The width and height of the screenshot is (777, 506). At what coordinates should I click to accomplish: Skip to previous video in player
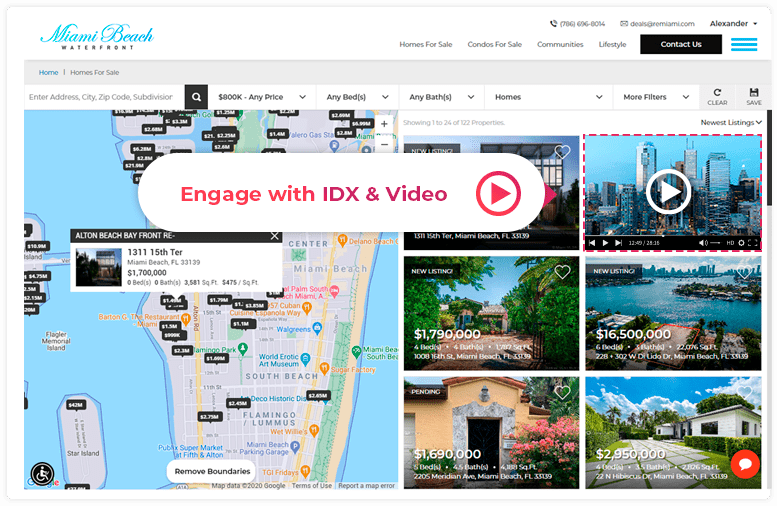tap(592, 243)
